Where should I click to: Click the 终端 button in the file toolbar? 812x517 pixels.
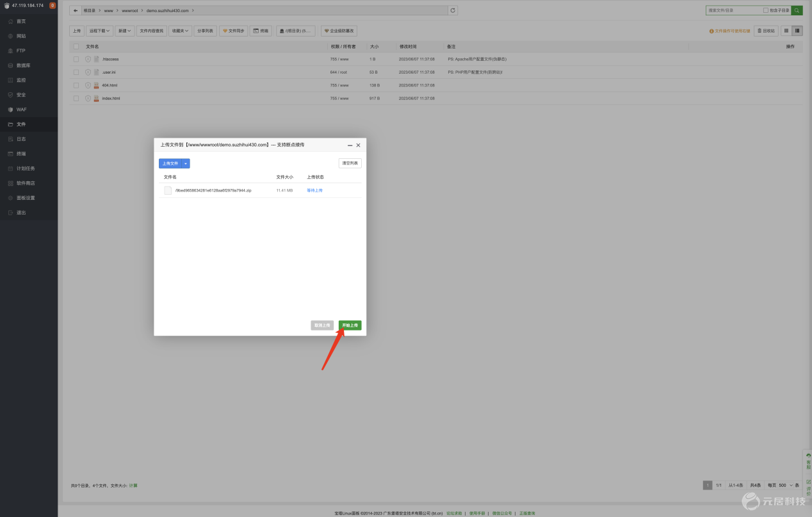coord(261,31)
